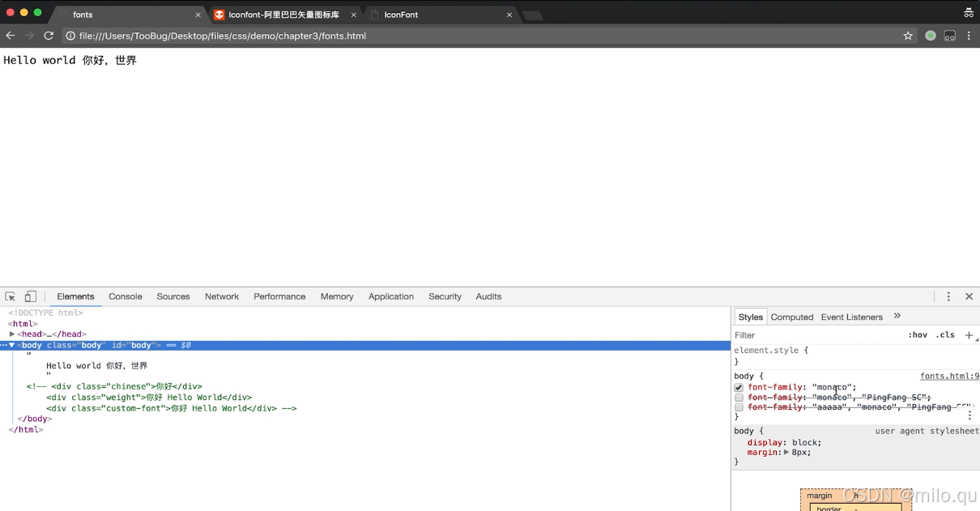Viewport: 980px width, 511px height.
Task: Select the Computed sidebar tab
Action: coord(792,317)
